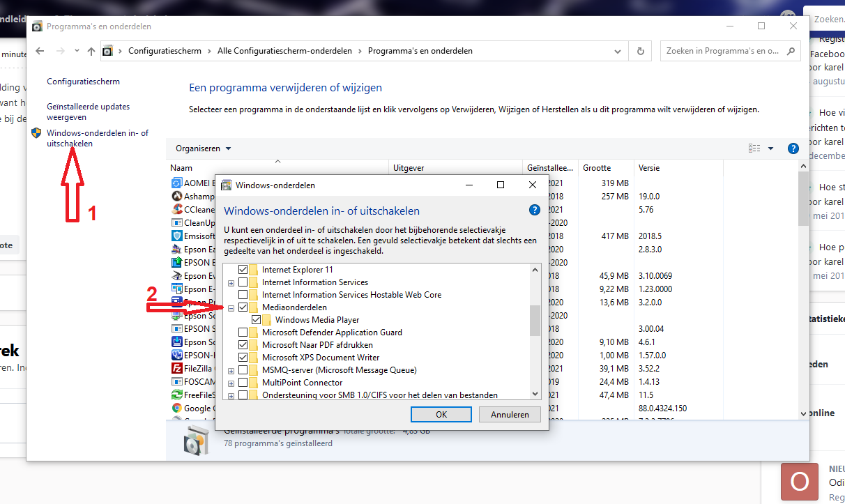Click the scroll-down arrow in features list
The height and width of the screenshot is (504, 845).
[x=535, y=392]
